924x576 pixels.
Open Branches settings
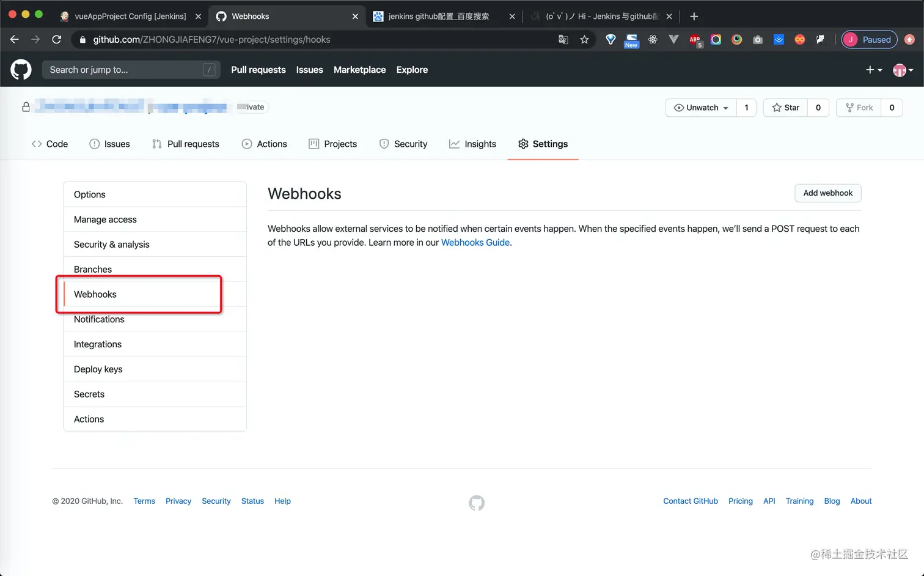[x=155, y=269]
